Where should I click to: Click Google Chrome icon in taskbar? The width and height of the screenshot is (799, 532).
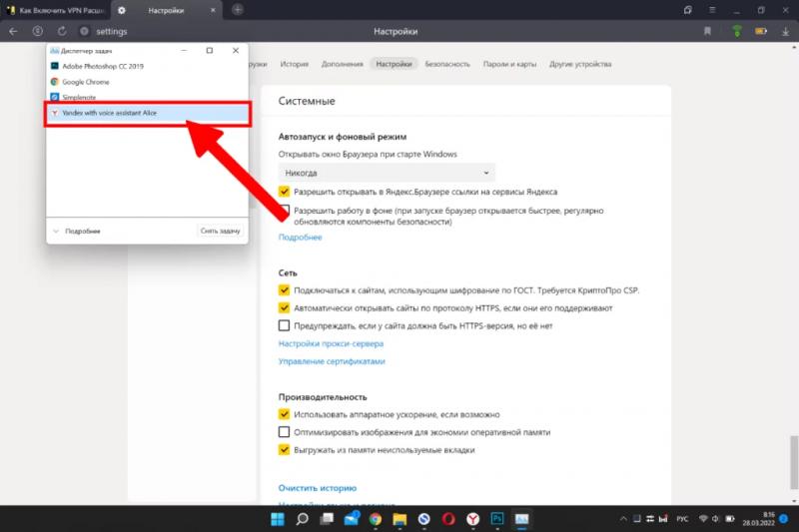tap(375, 519)
